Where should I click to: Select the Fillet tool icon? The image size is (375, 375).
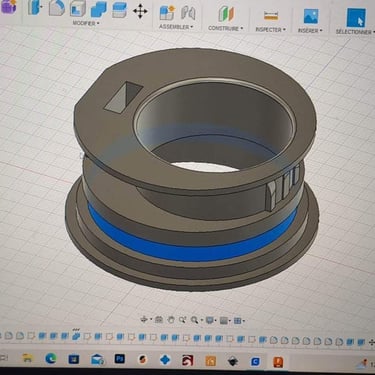56,7
